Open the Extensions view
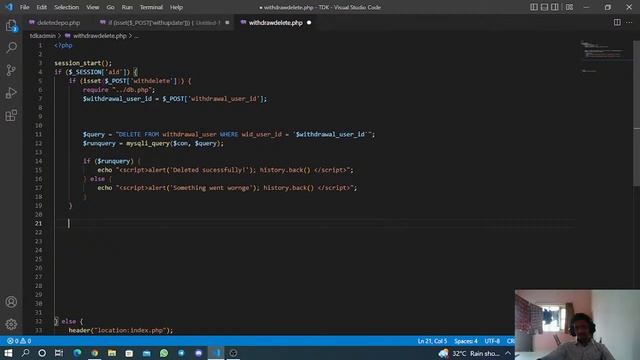 [11, 115]
